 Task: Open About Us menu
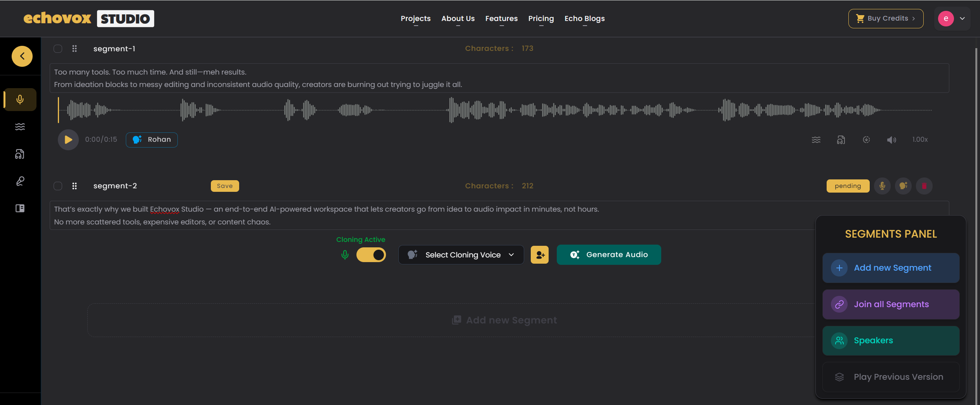coord(458,19)
